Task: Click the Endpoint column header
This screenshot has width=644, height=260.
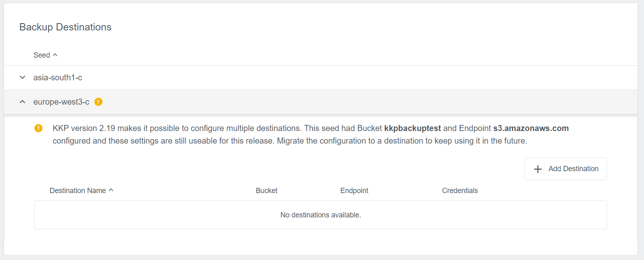Action: (x=354, y=190)
